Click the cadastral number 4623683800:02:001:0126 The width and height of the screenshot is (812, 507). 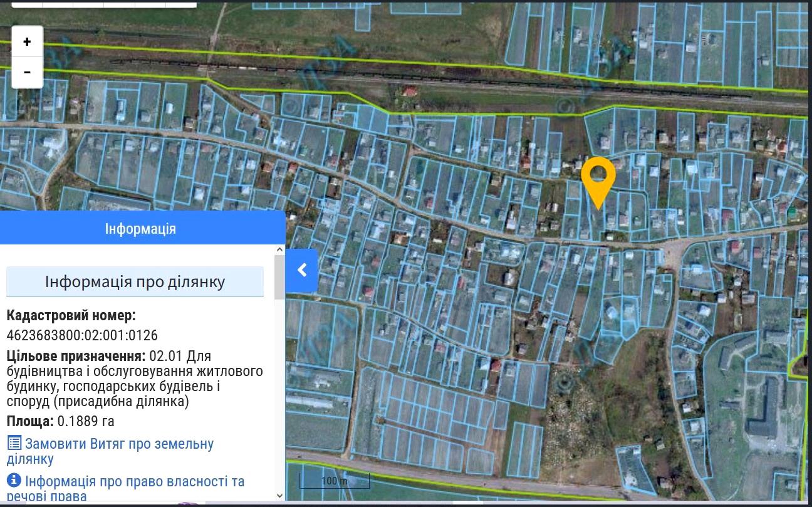click(x=82, y=335)
